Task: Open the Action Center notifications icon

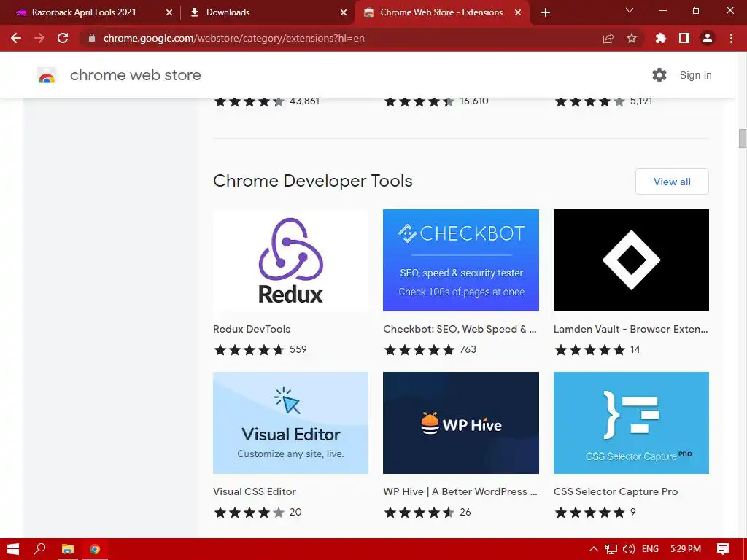Action: tap(723, 549)
